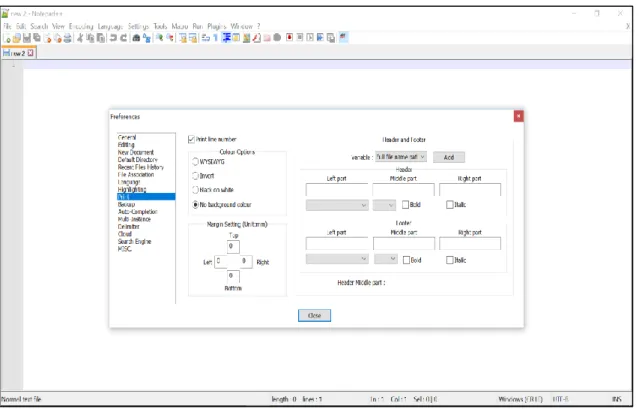
Task: Open the Macro menu
Action: pos(180,26)
